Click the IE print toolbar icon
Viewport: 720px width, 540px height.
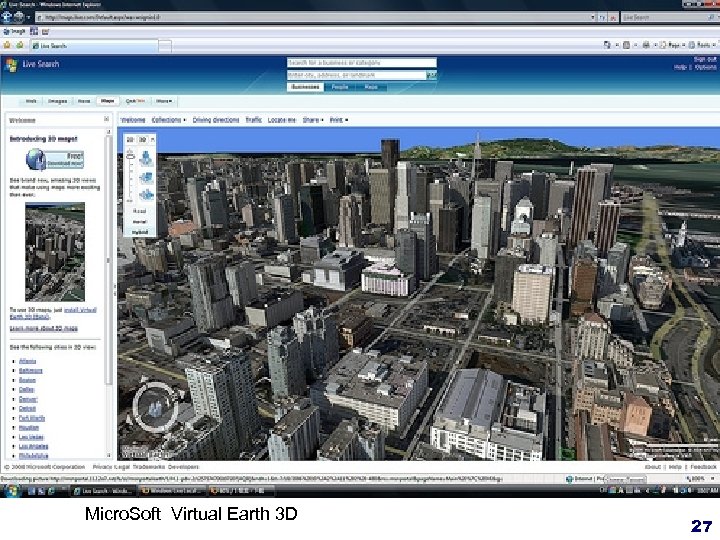(x=646, y=45)
